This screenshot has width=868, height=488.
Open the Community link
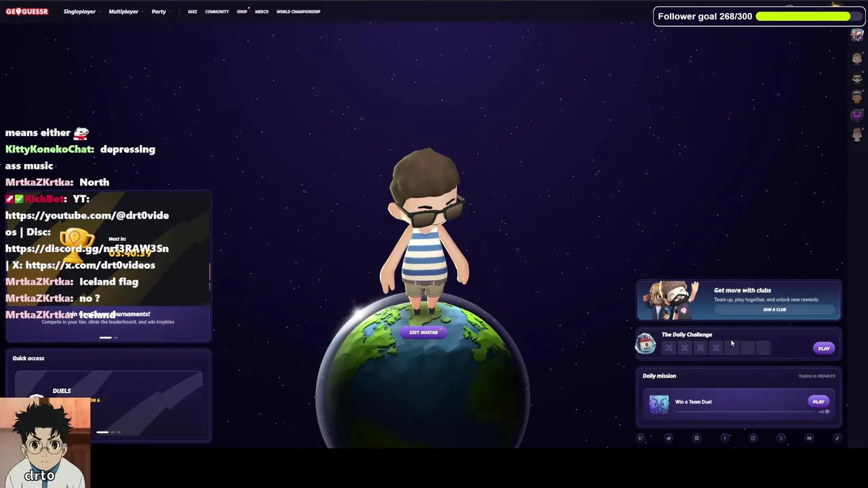click(x=217, y=12)
